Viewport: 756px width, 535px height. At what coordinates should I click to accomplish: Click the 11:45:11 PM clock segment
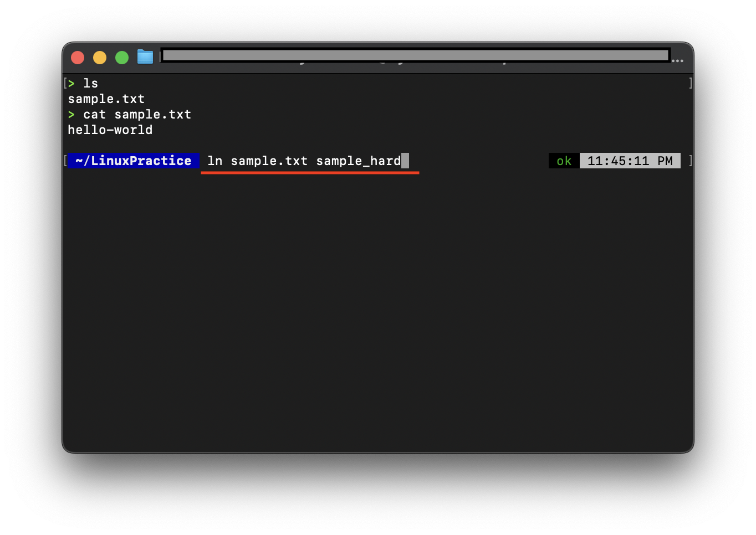pos(630,161)
